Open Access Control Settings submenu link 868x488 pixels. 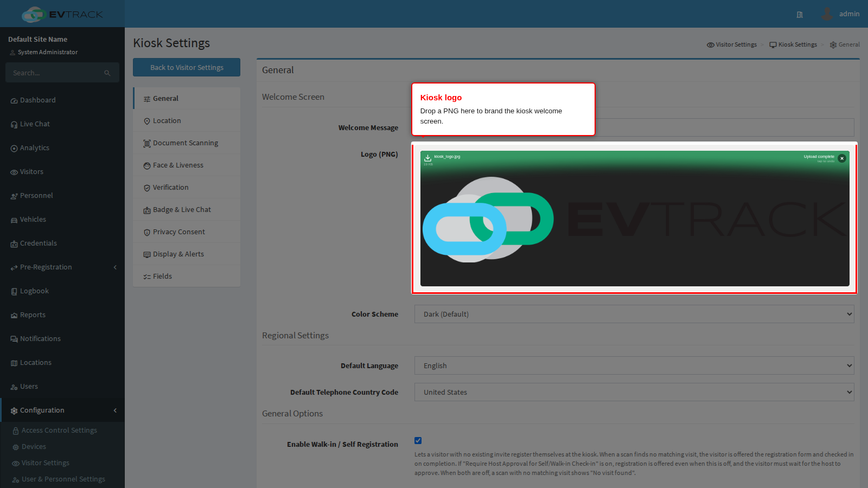(59, 431)
